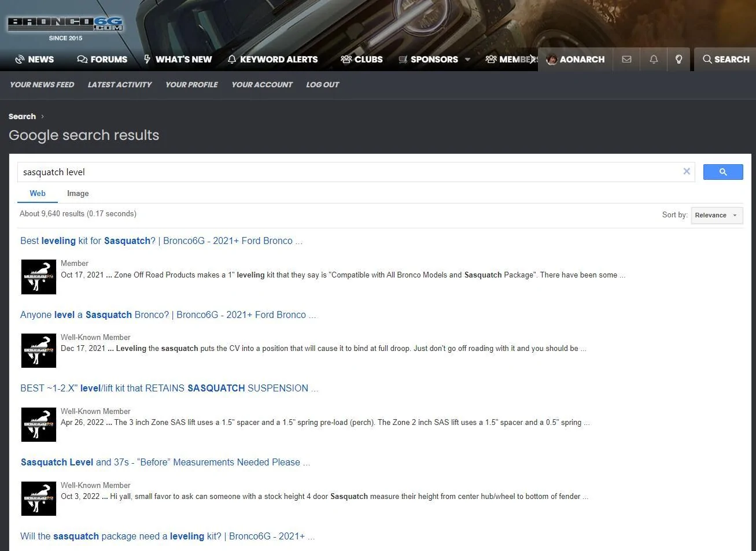This screenshot has height=551, width=756.
Task: Open the Sort by Relevance dropdown
Action: click(717, 215)
